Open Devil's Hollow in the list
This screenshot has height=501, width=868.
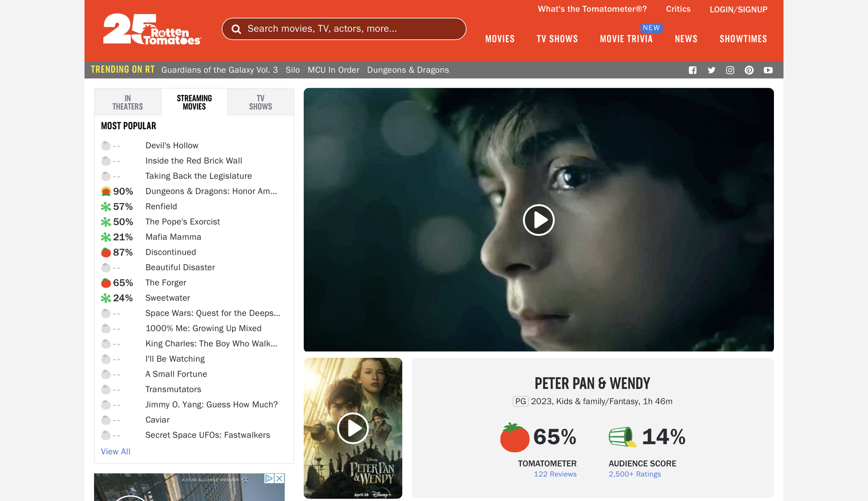pyautogui.click(x=172, y=145)
